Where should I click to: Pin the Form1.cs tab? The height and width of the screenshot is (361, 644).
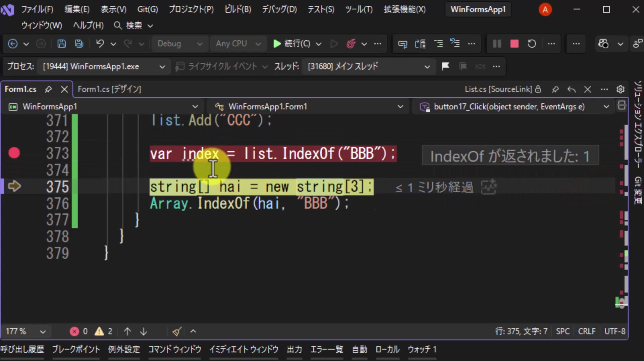click(48, 89)
